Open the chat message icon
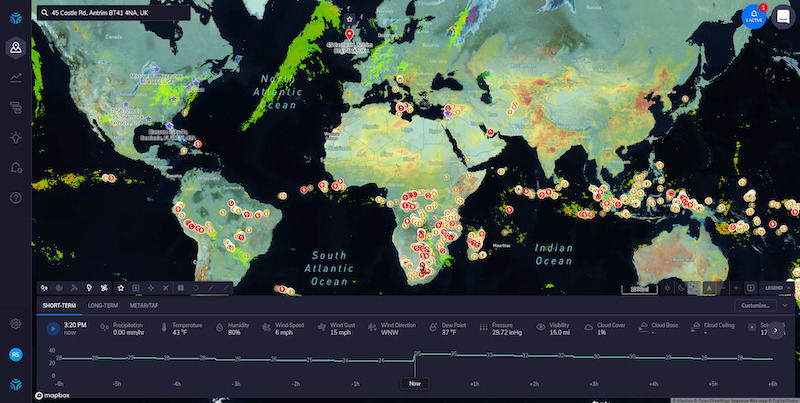This screenshot has width=800, height=403. (782, 16)
